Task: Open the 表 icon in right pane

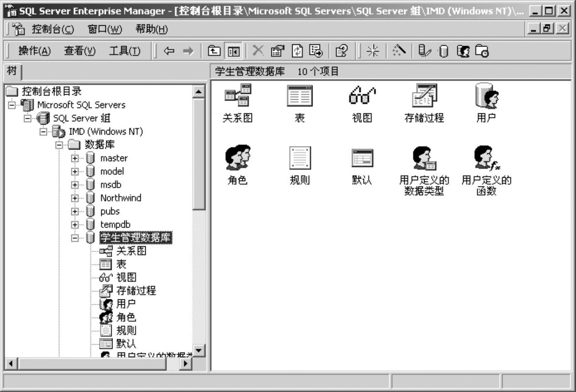Action: 300,96
